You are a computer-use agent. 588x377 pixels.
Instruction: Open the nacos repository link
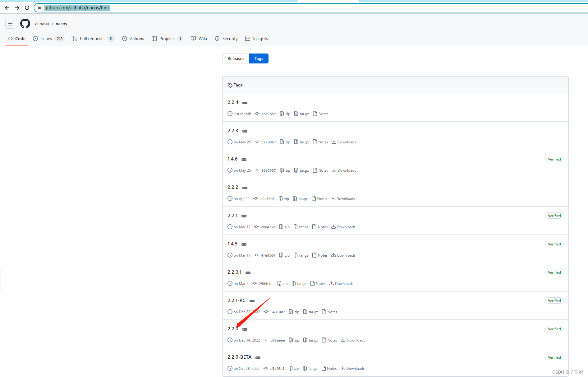(x=61, y=24)
